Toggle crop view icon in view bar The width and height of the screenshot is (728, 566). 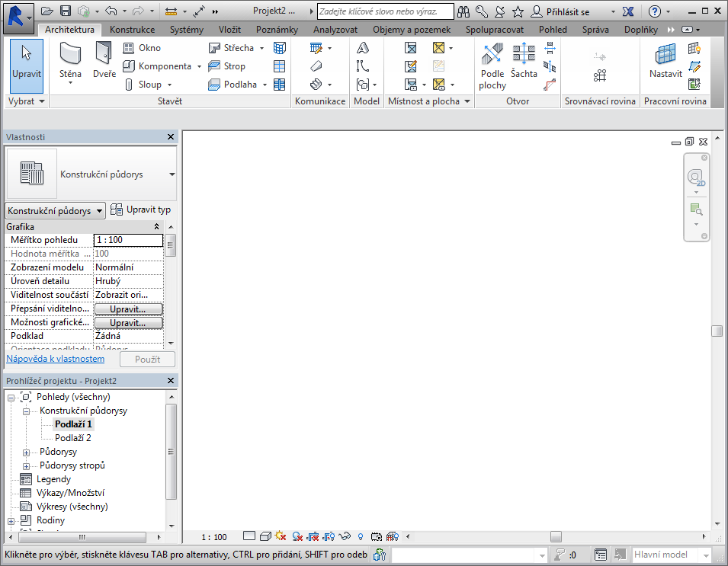[x=313, y=537]
